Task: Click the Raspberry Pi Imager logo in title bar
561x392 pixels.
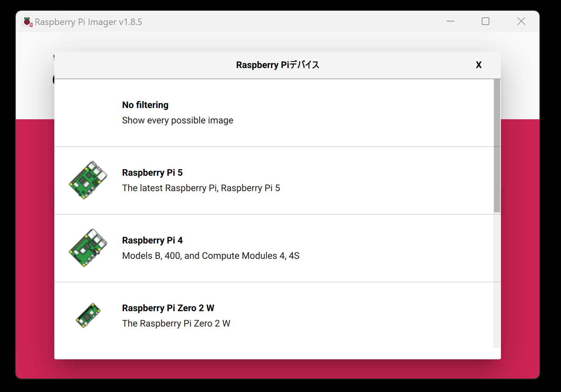Action: [x=27, y=22]
